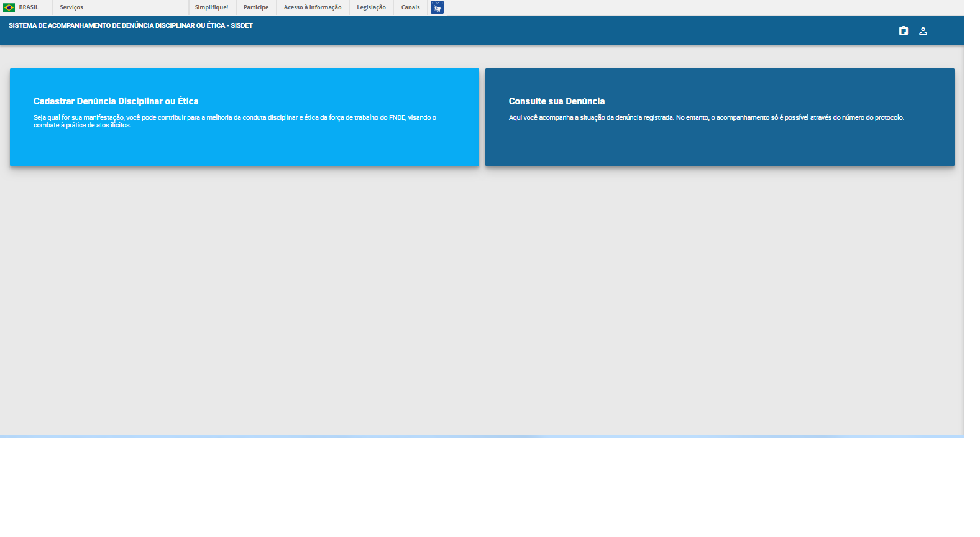The image size is (980, 537).
Task: Click description text about FNDE conduct improvement
Action: 235,118
